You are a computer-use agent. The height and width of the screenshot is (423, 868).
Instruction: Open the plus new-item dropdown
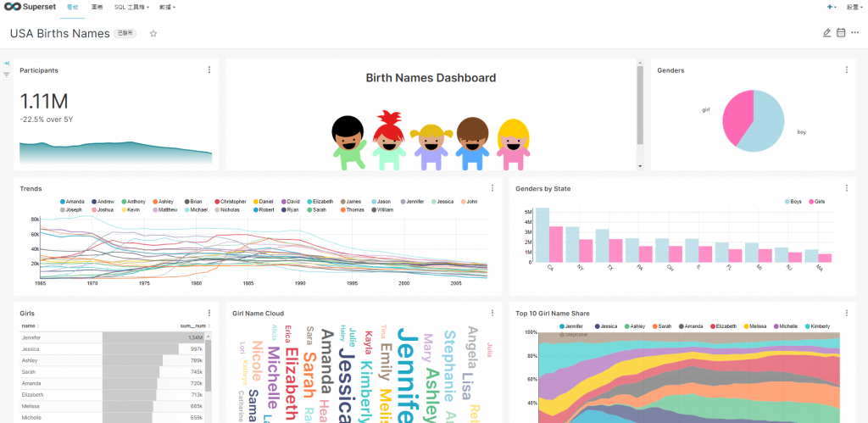pyautogui.click(x=832, y=7)
